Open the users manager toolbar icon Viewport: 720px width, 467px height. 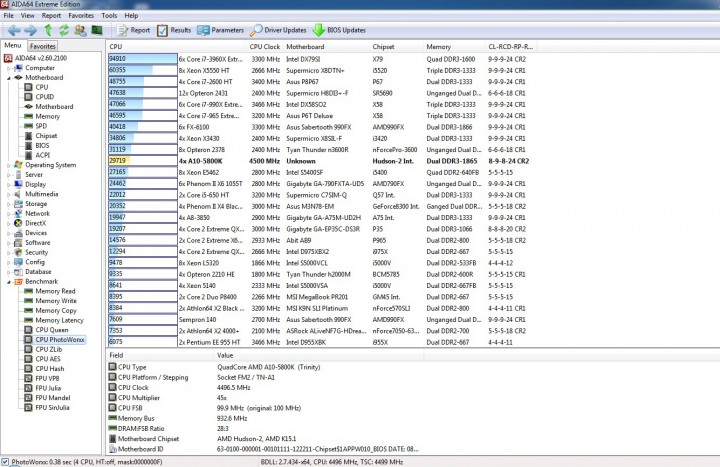pyautogui.click(x=80, y=30)
